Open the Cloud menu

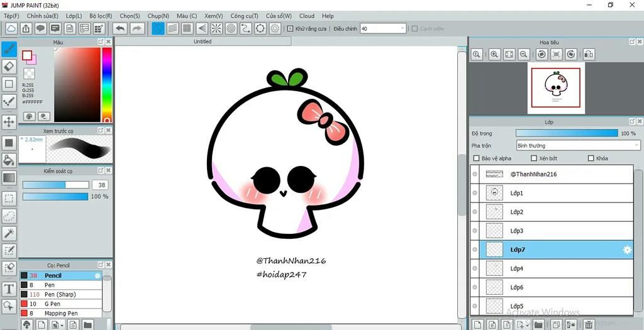(x=307, y=16)
